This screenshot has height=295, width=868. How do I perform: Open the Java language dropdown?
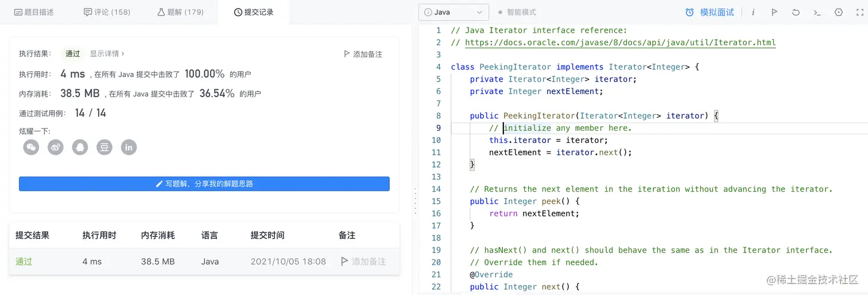click(x=454, y=12)
